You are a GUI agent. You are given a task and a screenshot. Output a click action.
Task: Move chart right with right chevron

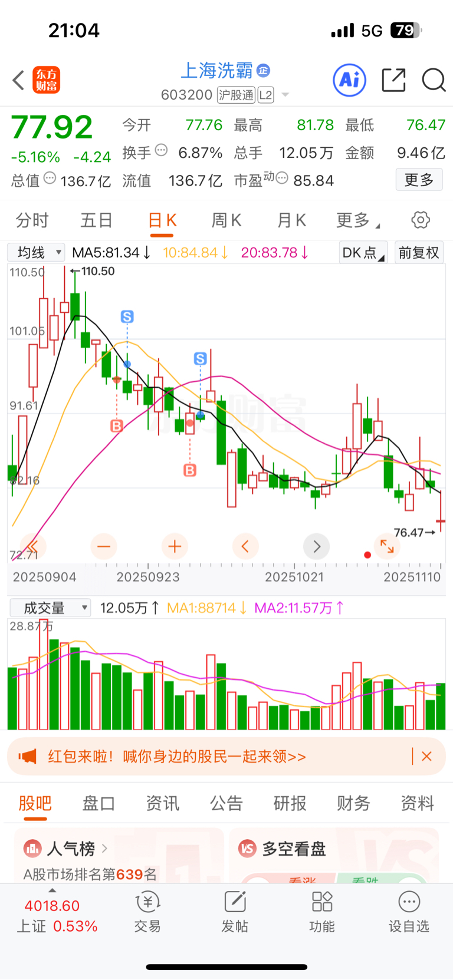tap(316, 546)
